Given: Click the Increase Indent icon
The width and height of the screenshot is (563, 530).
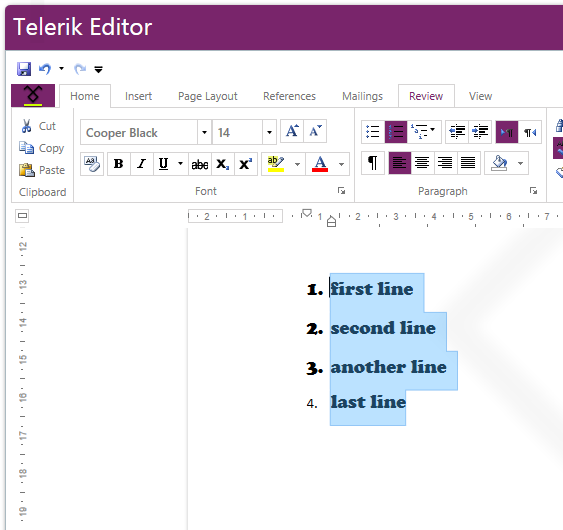Looking at the screenshot, I should pyautogui.click(x=480, y=132).
